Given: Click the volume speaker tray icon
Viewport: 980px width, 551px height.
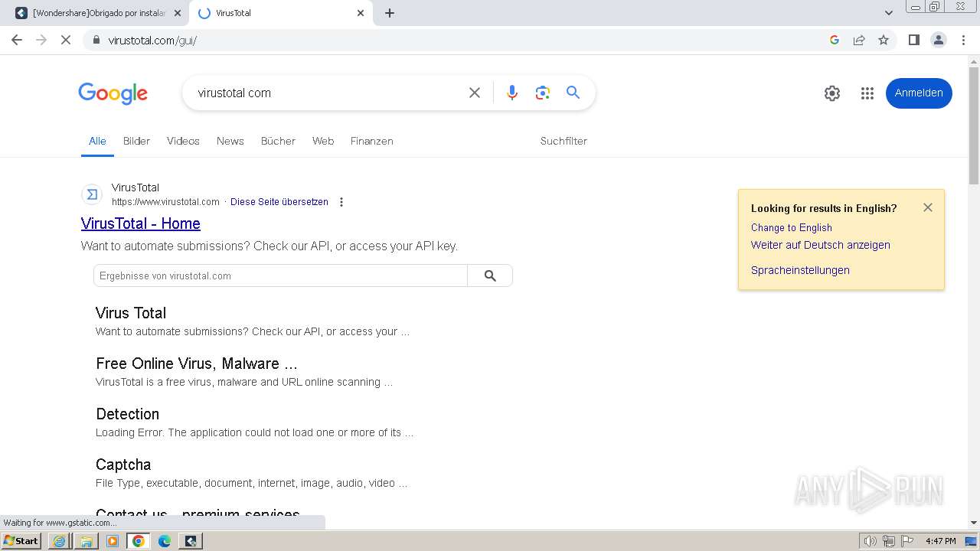Looking at the screenshot, I should [871, 541].
